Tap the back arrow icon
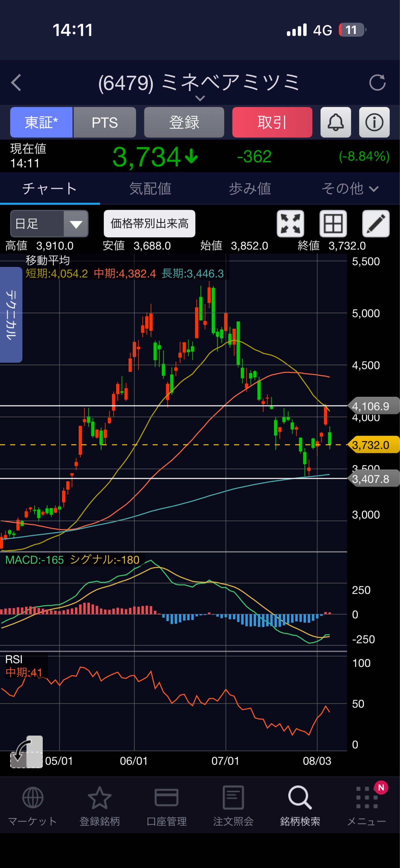 click(16, 82)
